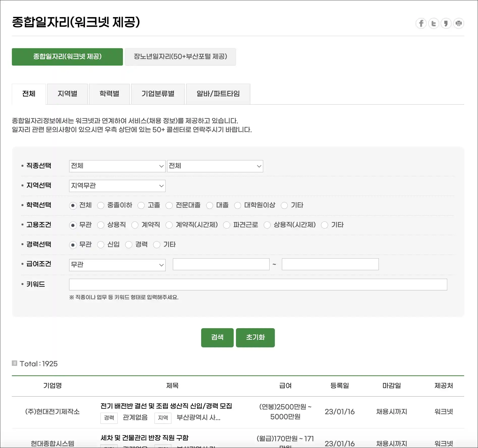Select 무관 under 경력선택
This screenshot has width=478, height=448.
coord(73,245)
